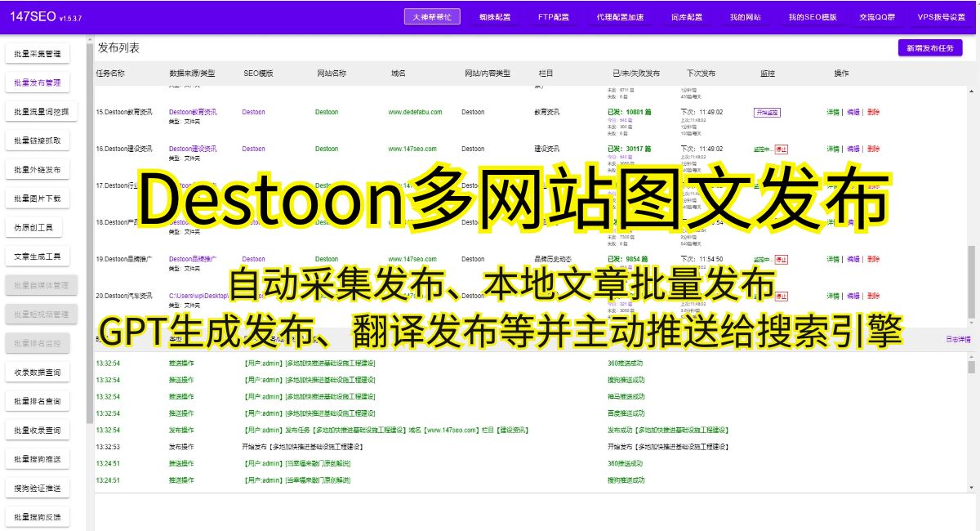Delete task 15.Destoon教育资讯 via 删除
This screenshot has height=531, width=980.
pos(874,112)
